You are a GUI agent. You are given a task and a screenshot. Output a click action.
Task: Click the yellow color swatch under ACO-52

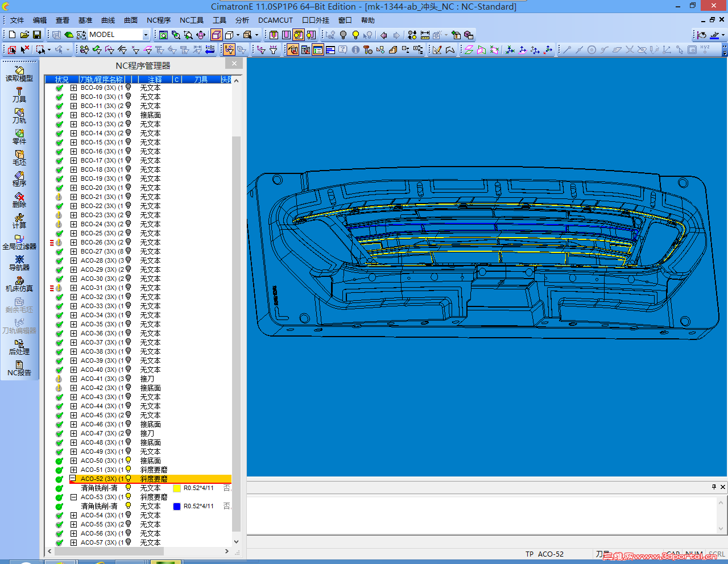point(177,488)
